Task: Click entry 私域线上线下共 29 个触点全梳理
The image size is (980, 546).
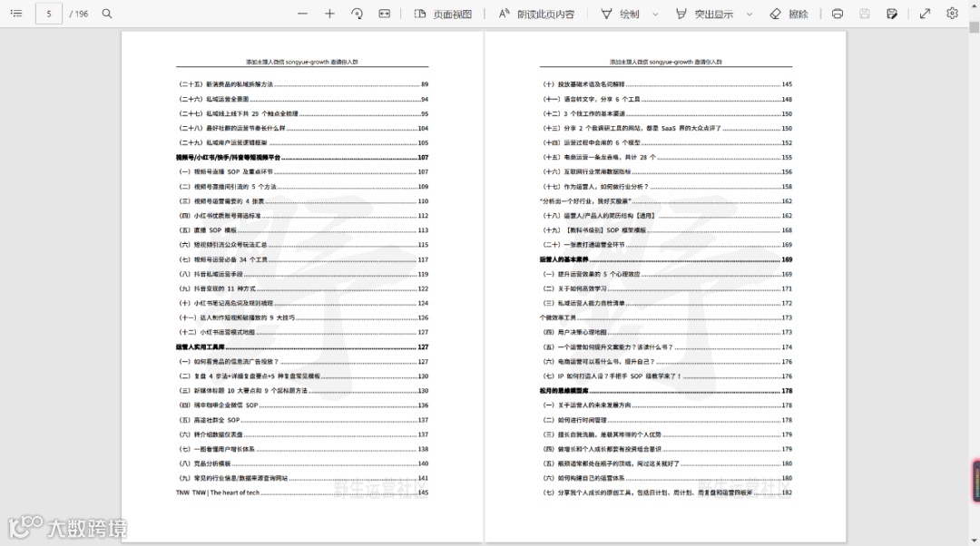Action: pos(303,113)
